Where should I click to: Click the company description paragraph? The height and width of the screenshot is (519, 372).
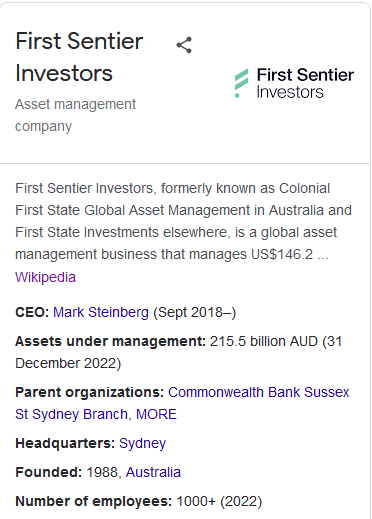coord(183,221)
